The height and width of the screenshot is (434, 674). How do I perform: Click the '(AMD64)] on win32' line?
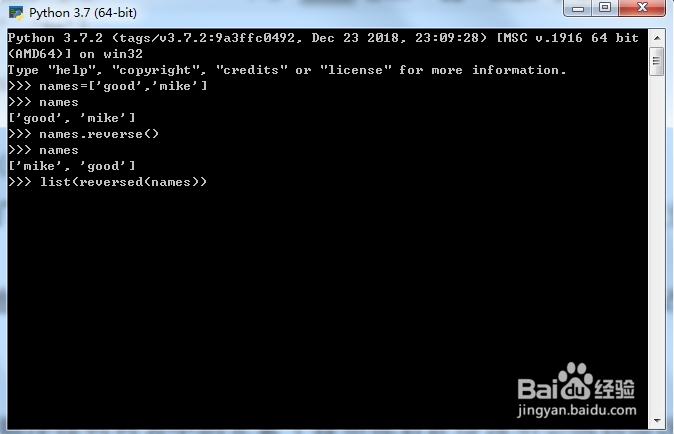pos(75,54)
